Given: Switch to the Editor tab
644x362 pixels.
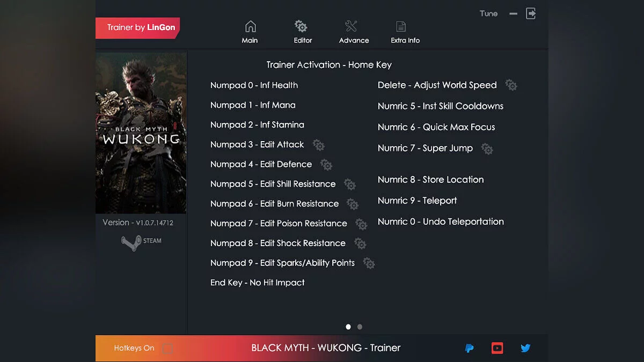Looking at the screenshot, I should pyautogui.click(x=302, y=32).
